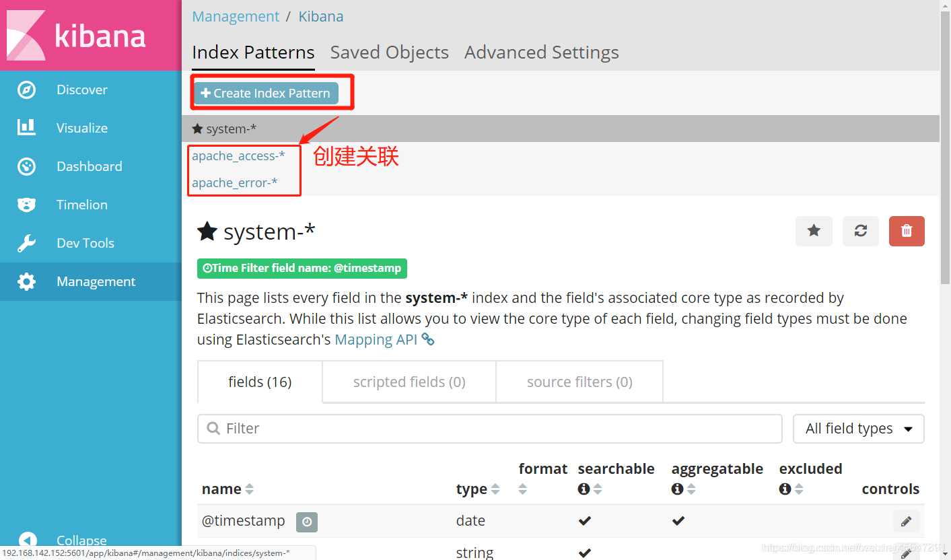
Task: Select the scripted fields (0) tab
Action: click(409, 382)
